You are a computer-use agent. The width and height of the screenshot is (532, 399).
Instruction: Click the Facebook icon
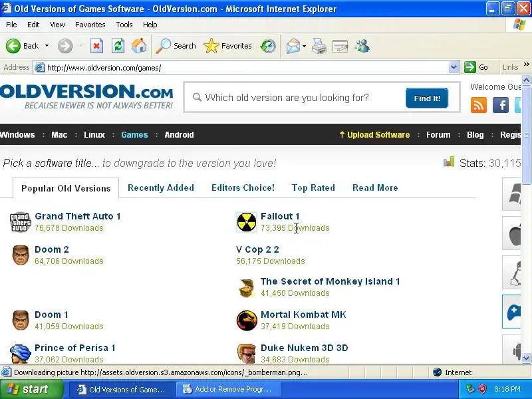(x=501, y=105)
